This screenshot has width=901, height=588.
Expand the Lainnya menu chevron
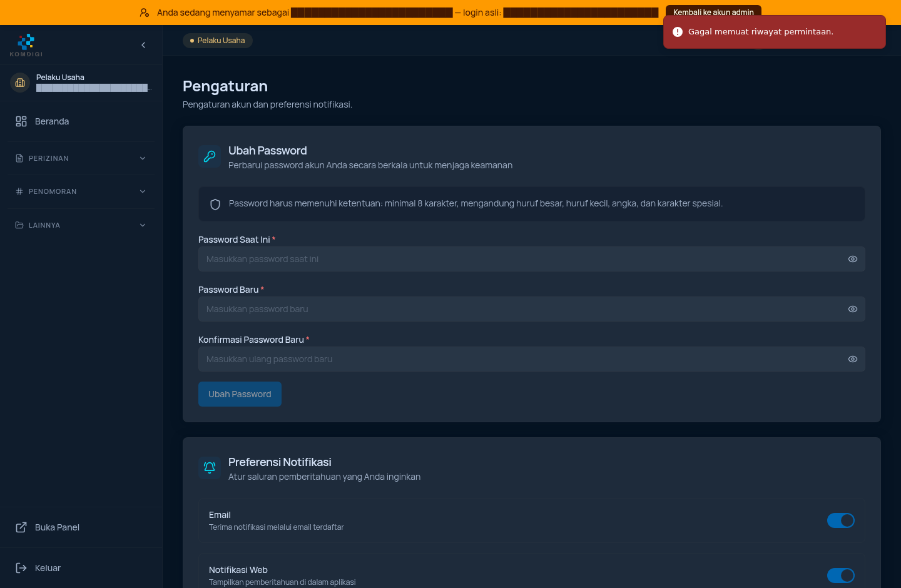pos(143,225)
